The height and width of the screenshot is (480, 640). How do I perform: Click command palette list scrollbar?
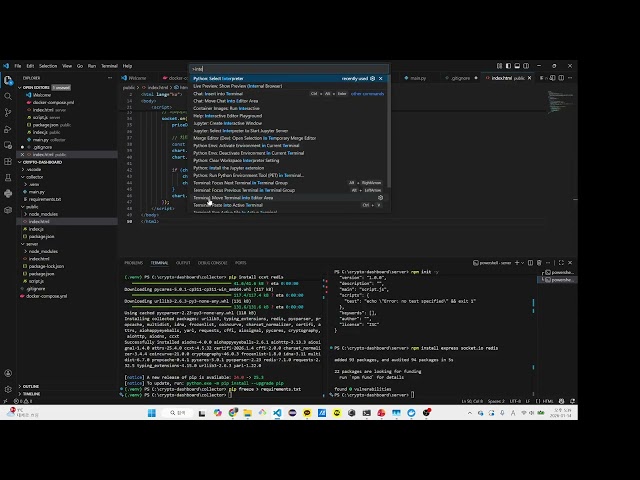(389, 131)
